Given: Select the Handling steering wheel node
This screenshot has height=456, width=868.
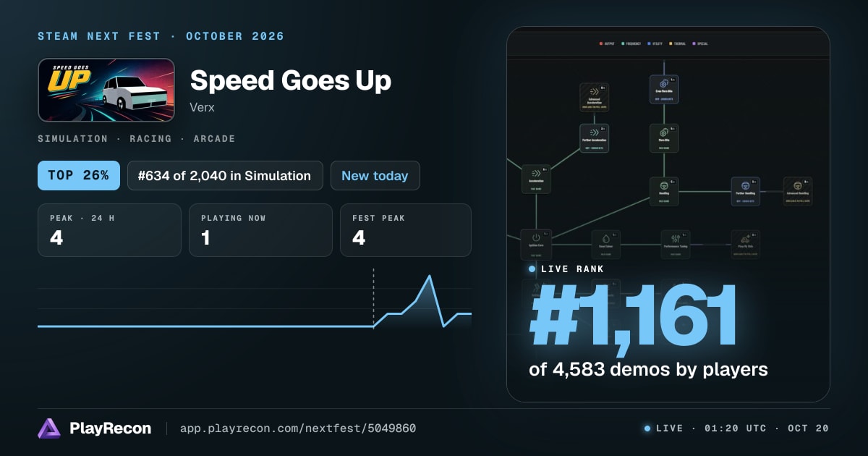Looking at the screenshot, I should 664,192.
